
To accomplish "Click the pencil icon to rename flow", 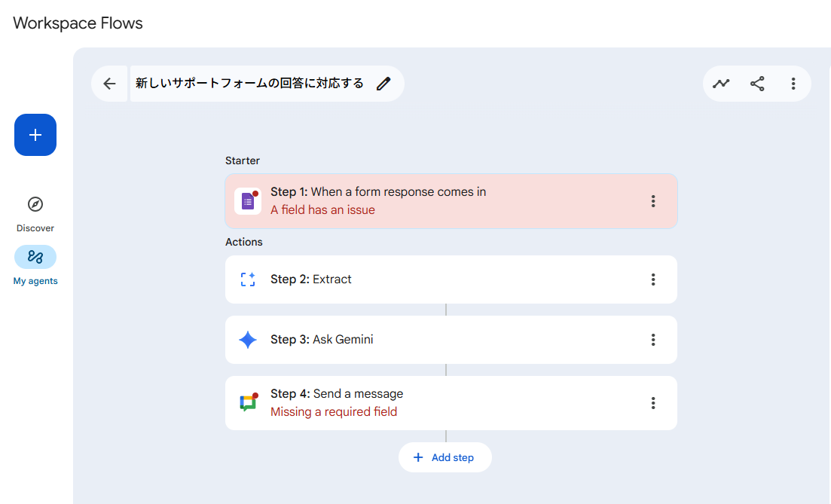I will tap(383, 84).
